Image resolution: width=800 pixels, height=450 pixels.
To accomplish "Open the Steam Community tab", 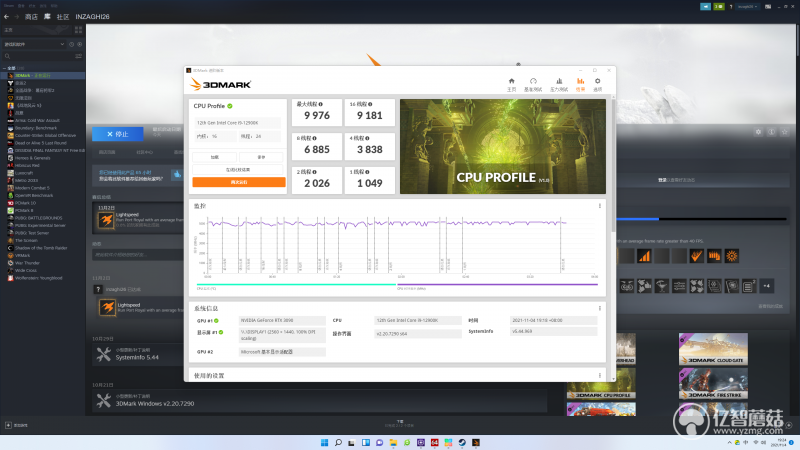I will [x=63, y=17].
